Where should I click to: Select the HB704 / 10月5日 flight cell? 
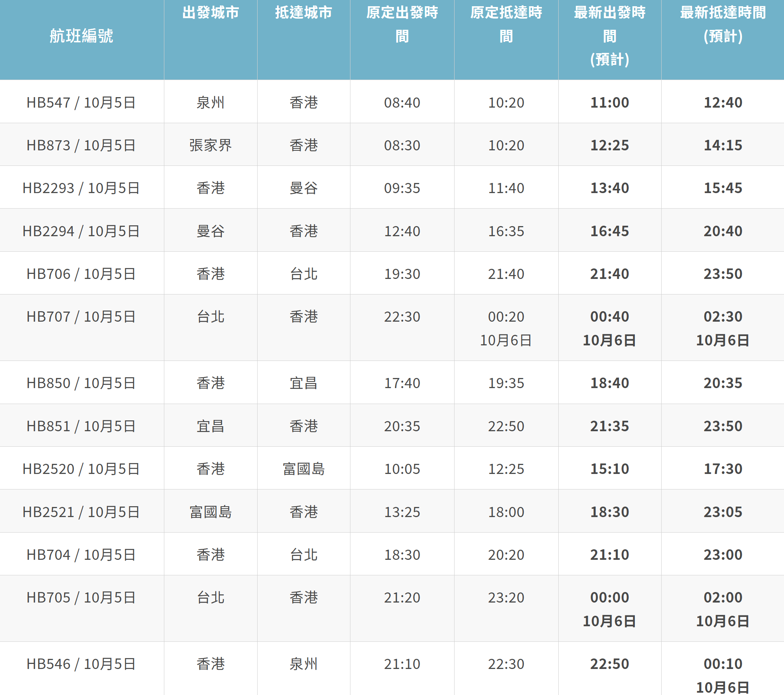click(81, 555)
